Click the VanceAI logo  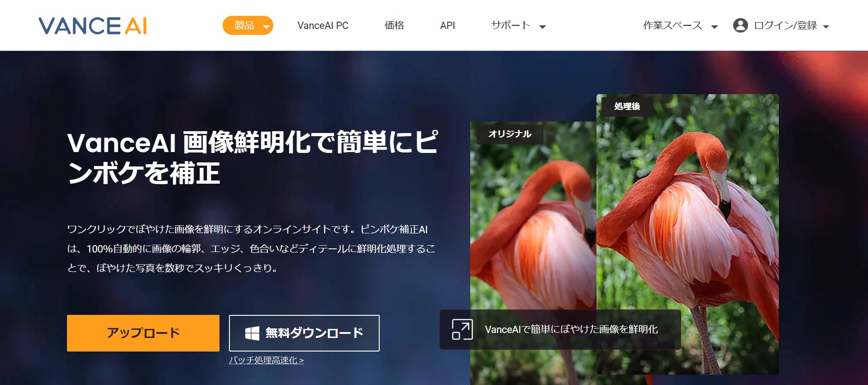pos(93,26)
